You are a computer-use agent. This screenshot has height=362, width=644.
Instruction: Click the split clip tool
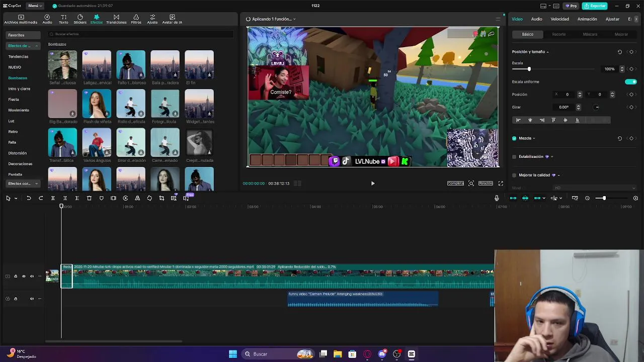click(53, 198)
